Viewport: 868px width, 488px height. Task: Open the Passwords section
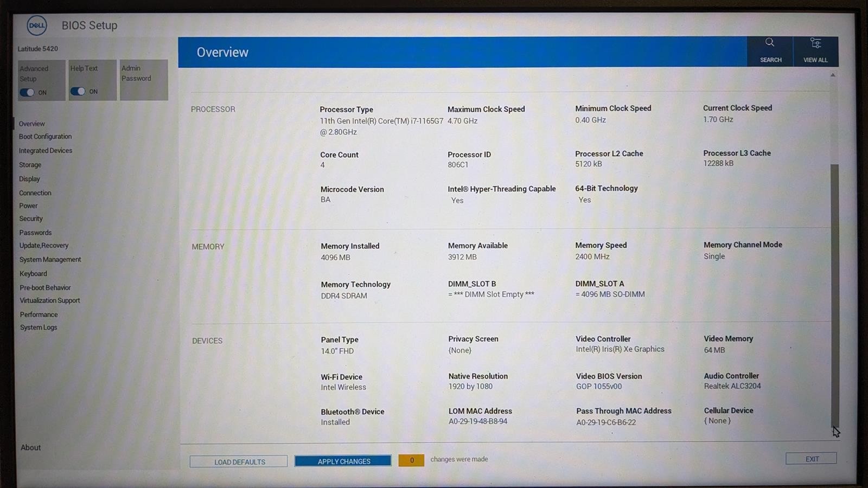[36, 233]
